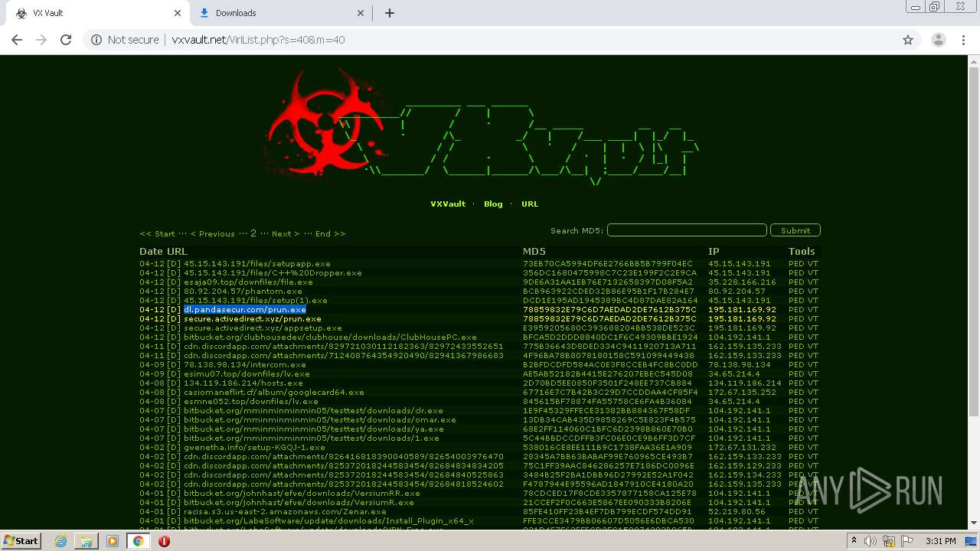Click the browser forward arrow
The width and height of the screenshot is (980, 551).
coord(41,40)
